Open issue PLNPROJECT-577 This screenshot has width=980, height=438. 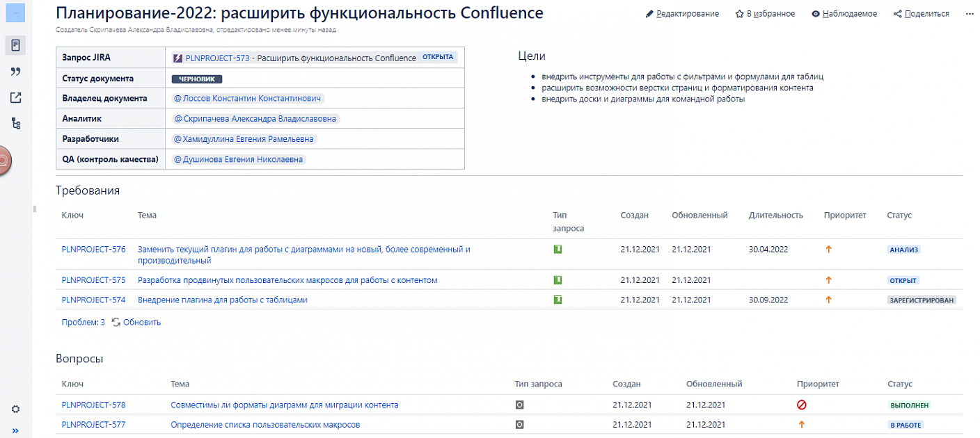[93, 424]
